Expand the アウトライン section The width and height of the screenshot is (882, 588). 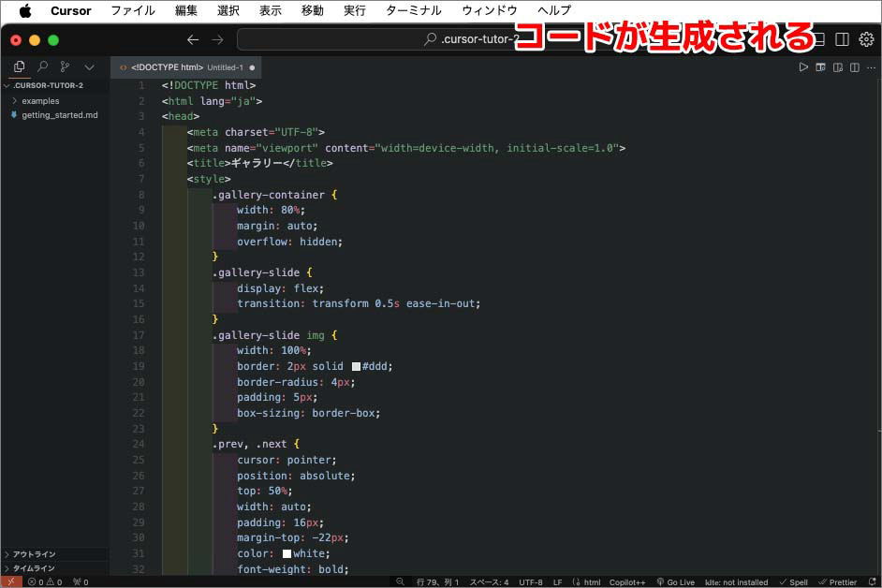pyautogui.click(x=33, y=554)
